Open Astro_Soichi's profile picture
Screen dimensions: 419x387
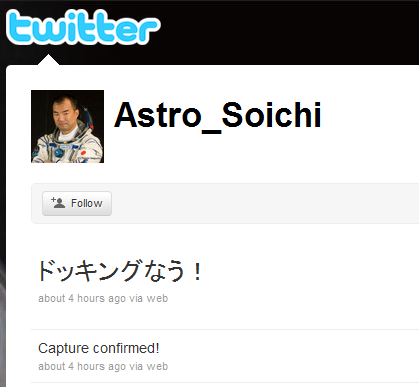pyautogui.click(x=67, y=126)
